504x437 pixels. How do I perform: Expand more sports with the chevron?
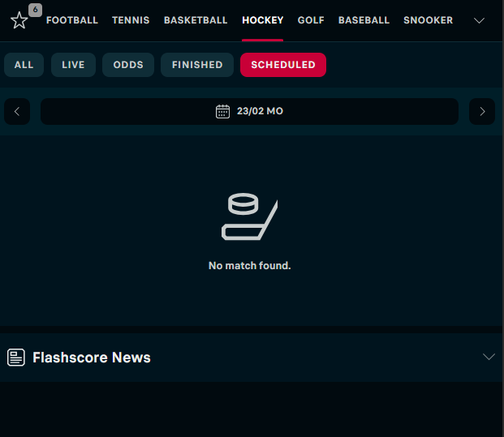[x=479, y=20]
